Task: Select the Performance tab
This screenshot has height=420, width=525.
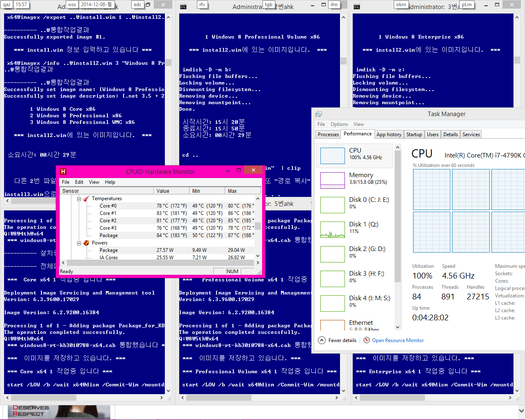Action: (x=358, y=134)
